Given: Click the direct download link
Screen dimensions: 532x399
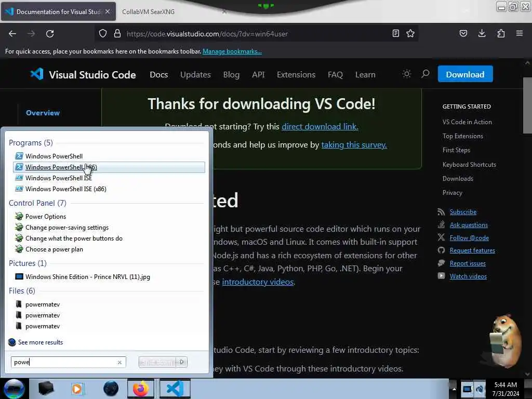Looking at the screenshot, I should click(320, 127).
